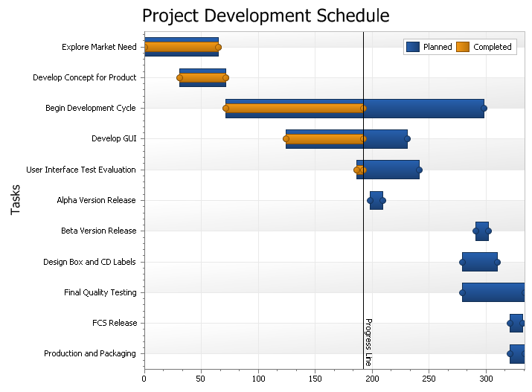The height and width of the screenshot is (392, 532).
Task: Select Explore Market Need task label
Action: 99,47
